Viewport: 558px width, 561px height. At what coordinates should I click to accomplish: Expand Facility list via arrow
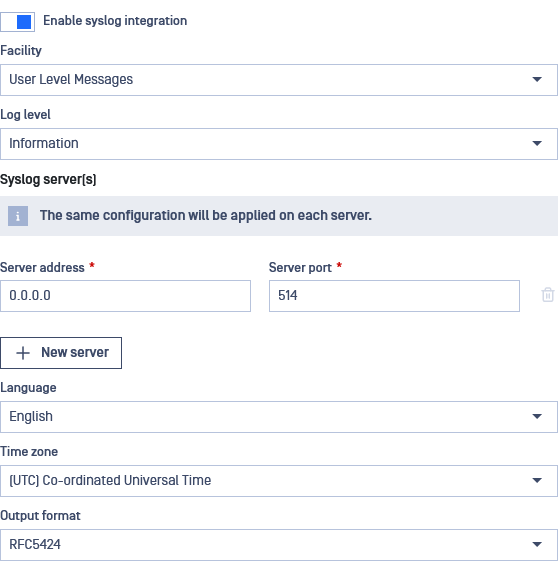click(x=537, y=79)
